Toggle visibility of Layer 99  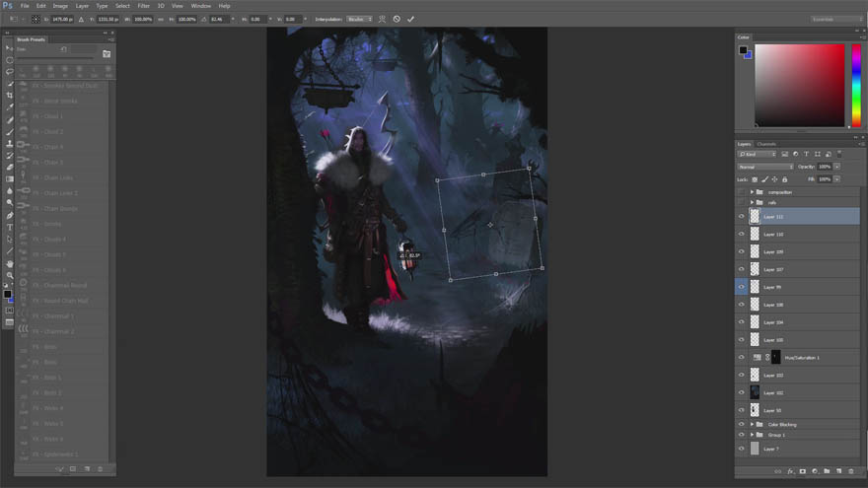pos(741,287)
